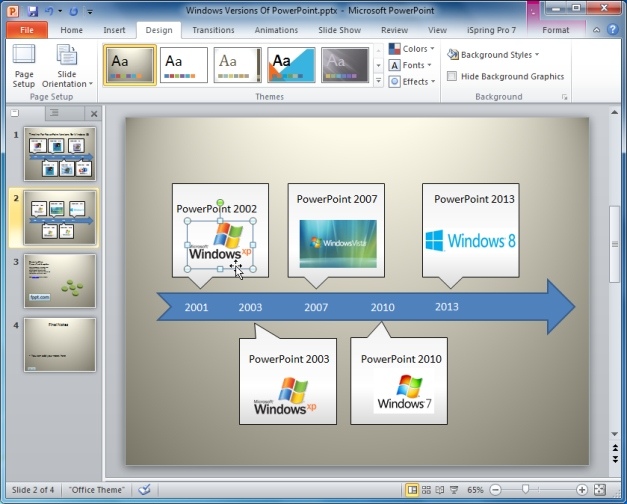Enable Hide Background Graphics checkbox

(452, 76)
